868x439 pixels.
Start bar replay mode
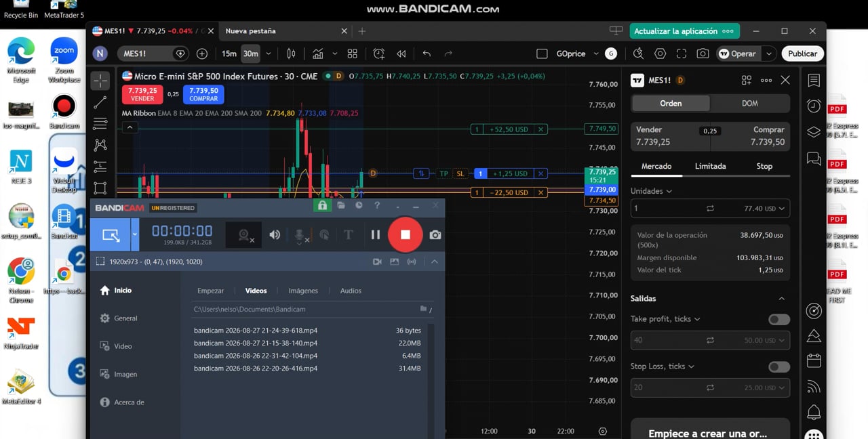coord(401,54)
